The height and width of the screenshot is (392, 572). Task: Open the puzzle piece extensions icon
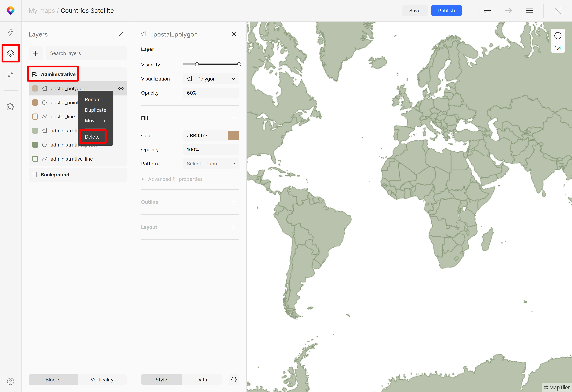pyautogui.click(x=10, y=107)
